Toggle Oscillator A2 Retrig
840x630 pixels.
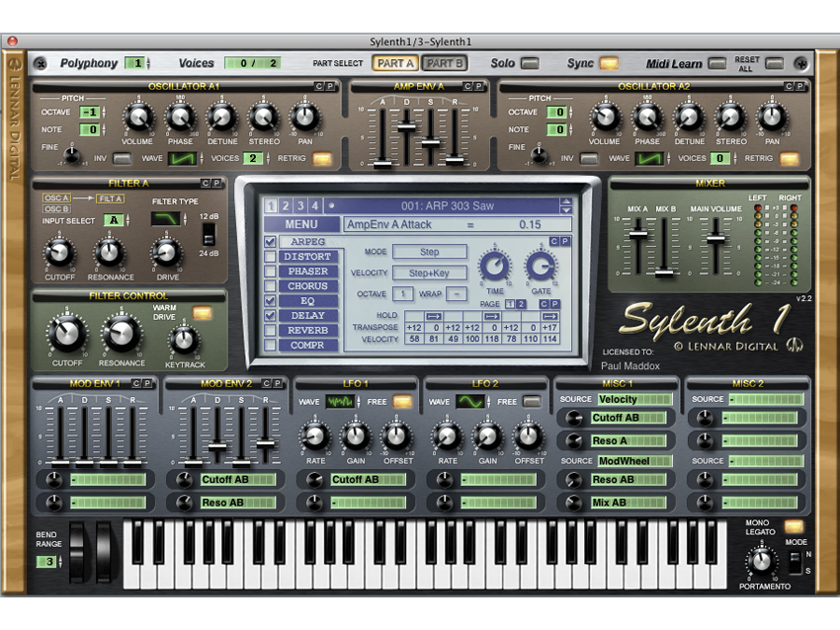coord(790,158)
